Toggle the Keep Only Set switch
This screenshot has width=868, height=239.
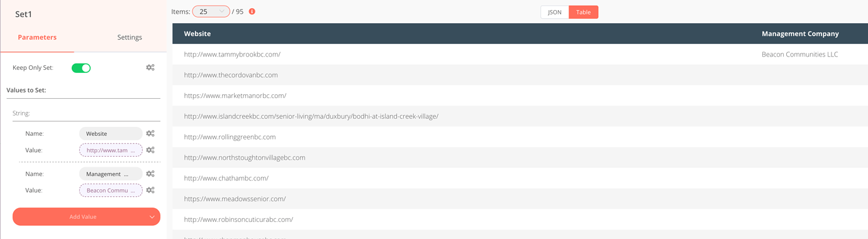81,68
